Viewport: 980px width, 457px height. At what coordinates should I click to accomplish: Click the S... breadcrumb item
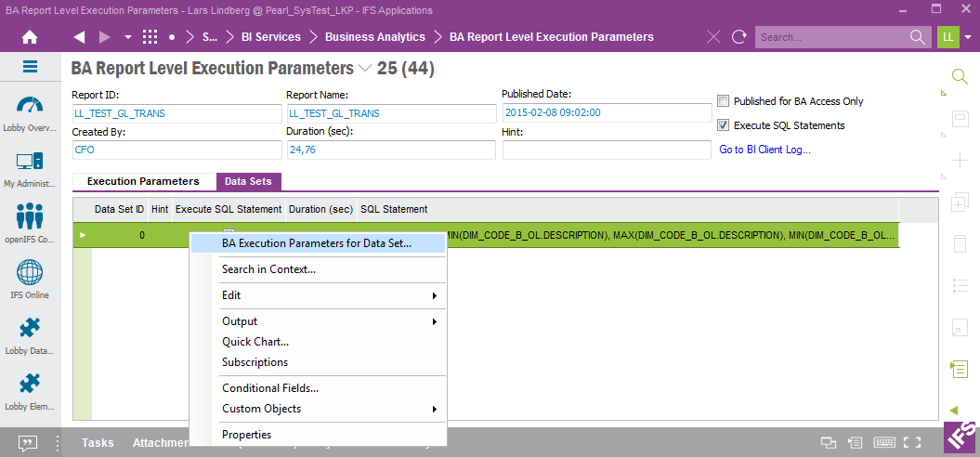[x=209, y=37]
